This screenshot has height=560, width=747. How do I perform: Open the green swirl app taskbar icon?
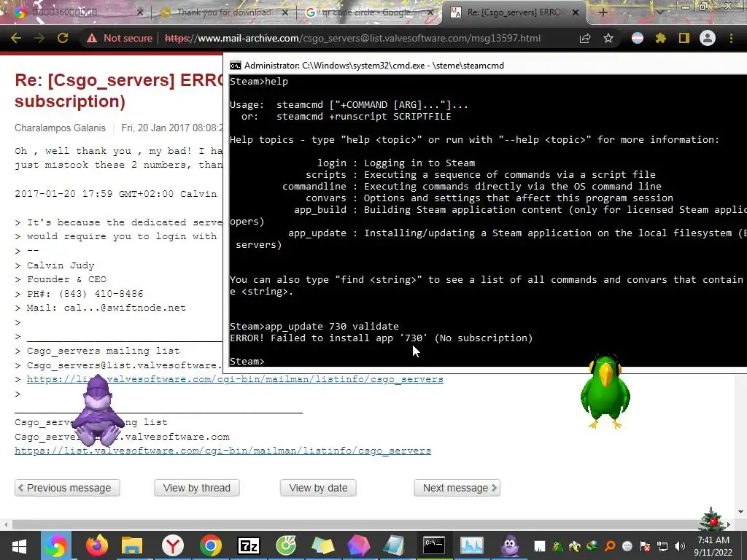[x=286, y=545]
